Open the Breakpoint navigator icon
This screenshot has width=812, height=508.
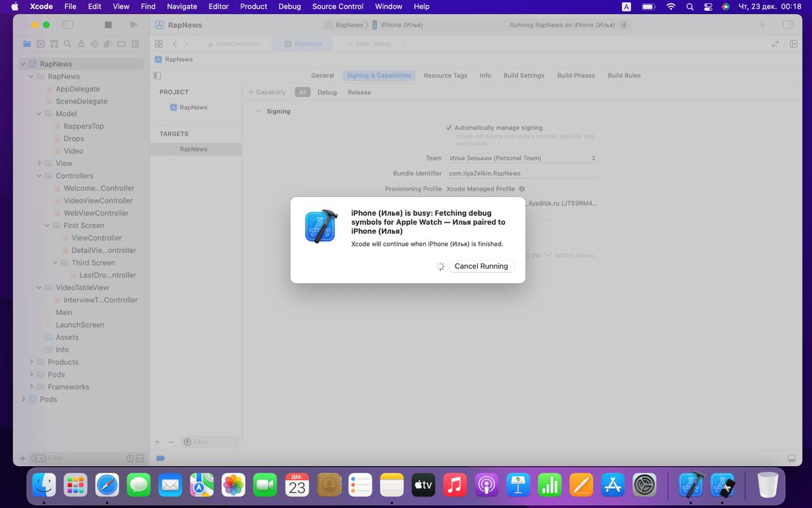(x=121, y=44)
